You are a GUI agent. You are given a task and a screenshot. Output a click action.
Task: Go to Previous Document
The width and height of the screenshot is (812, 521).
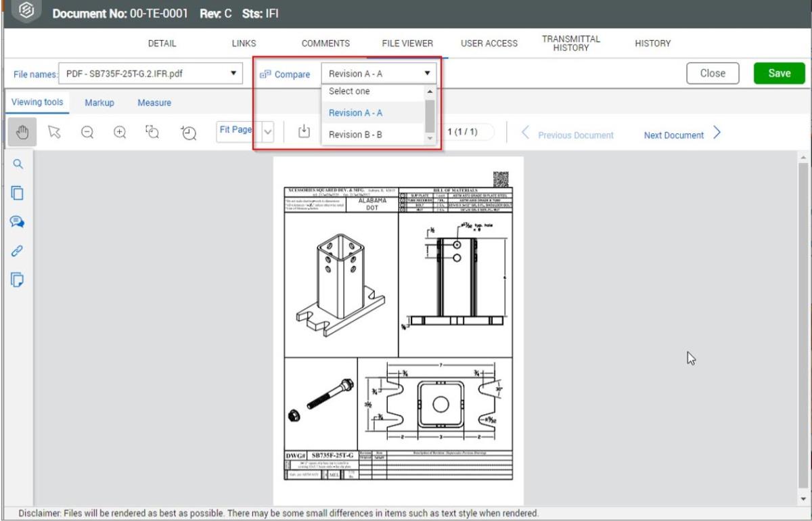[x=568, y=135]
